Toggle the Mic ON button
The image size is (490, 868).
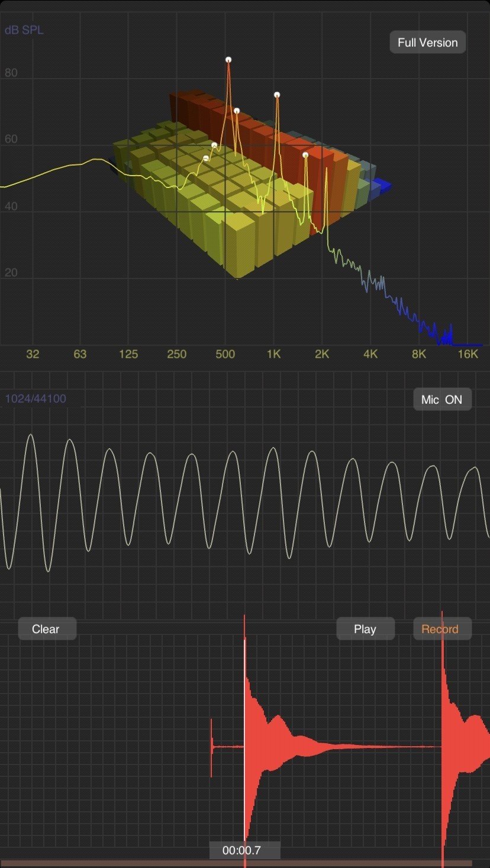point(442,400)
